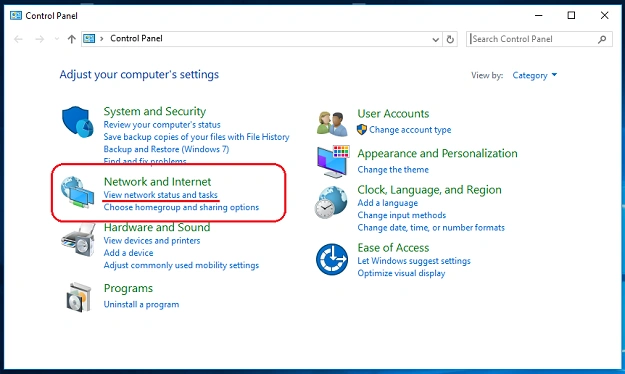625x374 pixels.
Task: Click the Forward navigation arrow
Action: [x=39, y=39]
